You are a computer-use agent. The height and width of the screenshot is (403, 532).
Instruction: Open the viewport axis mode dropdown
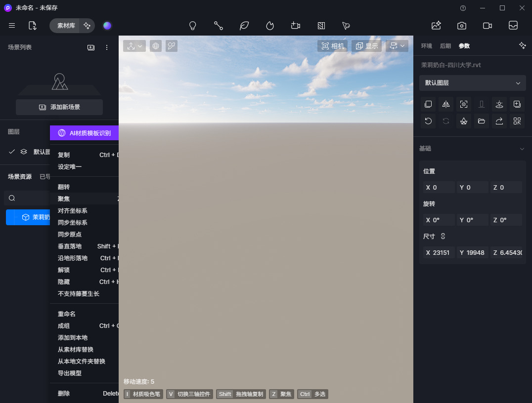point(134,46)
